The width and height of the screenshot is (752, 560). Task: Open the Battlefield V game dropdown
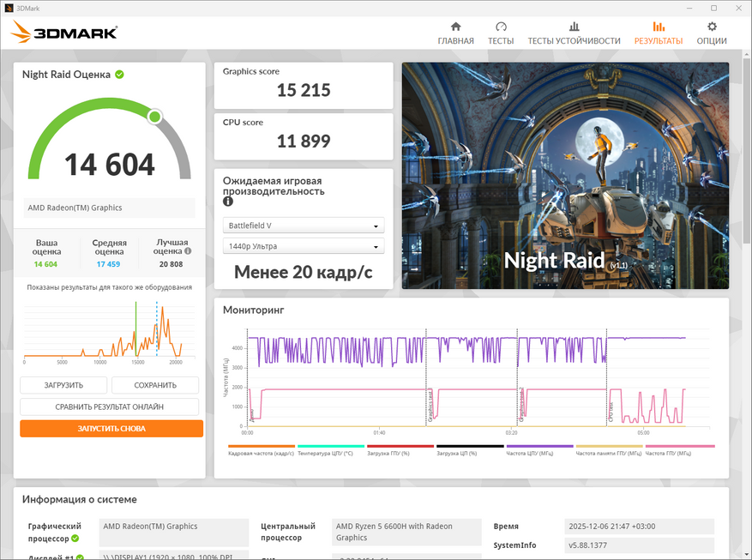click(303, 226)
